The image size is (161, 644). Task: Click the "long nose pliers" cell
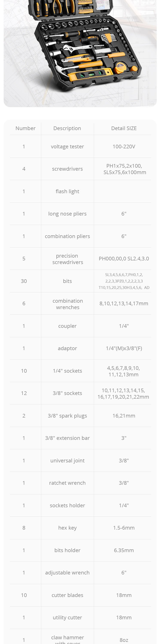(67, 214)
